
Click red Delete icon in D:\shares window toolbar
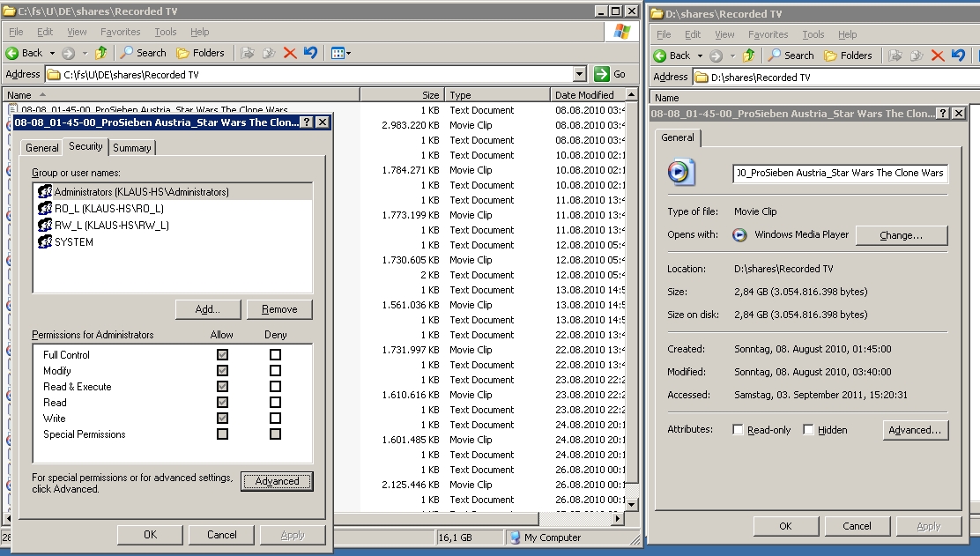(938, 56)
